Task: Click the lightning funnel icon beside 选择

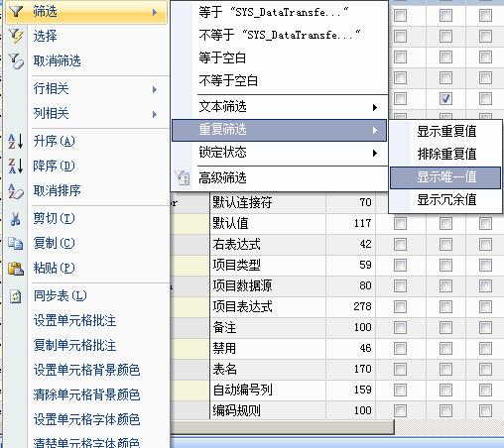Action: coord(16,36)
